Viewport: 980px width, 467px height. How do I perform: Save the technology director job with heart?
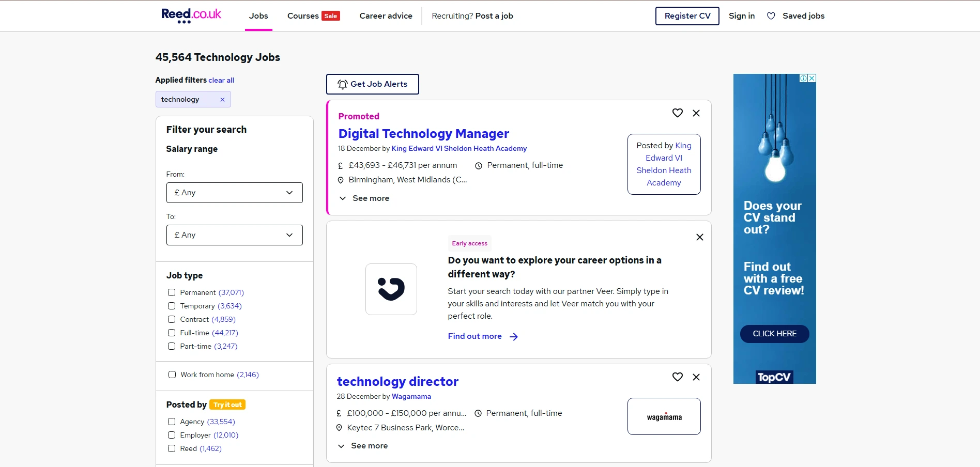(677, 377)
